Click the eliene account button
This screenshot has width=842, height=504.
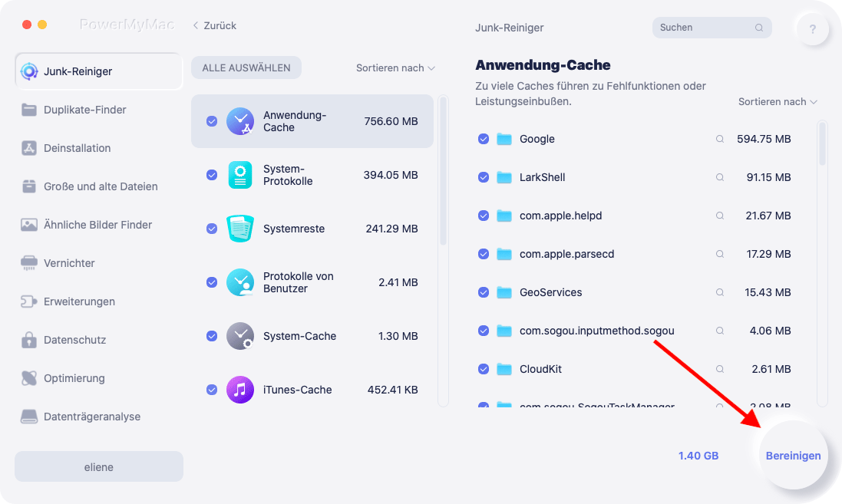pos(99,467)
